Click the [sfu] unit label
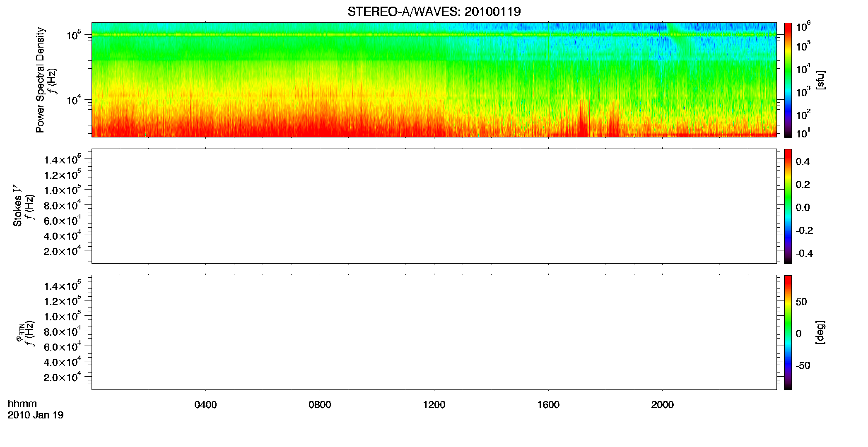This screenshot has height=447, width=868. coord(820,80)
